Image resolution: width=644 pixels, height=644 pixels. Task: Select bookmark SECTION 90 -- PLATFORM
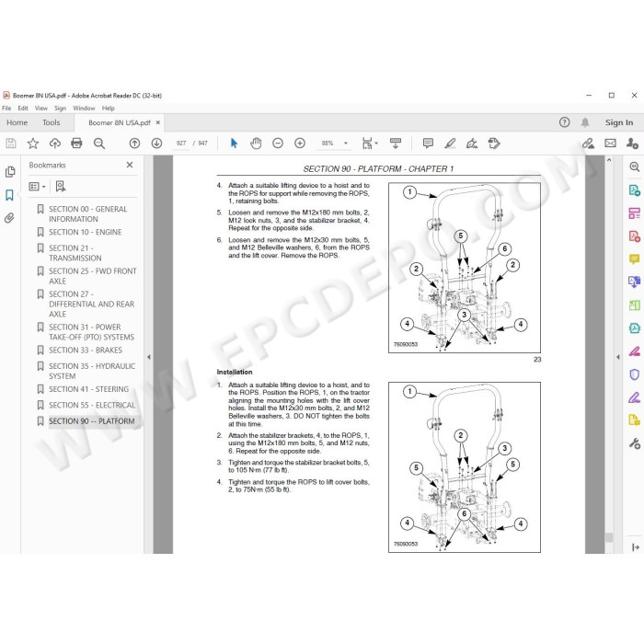[x=92, y=421]
